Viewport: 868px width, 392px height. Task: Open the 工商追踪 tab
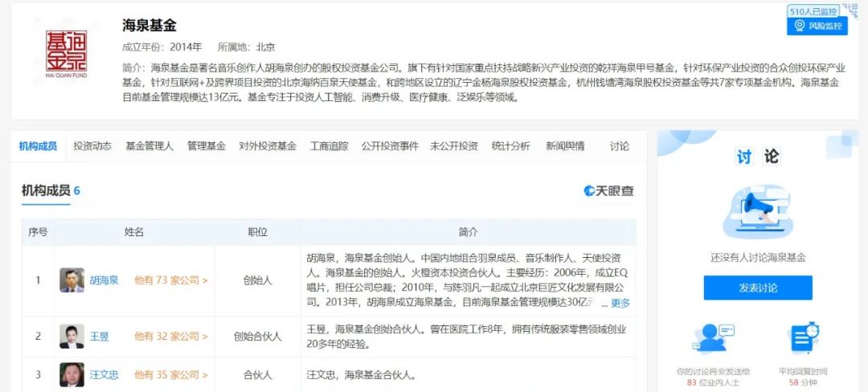(x=330, y=146)
